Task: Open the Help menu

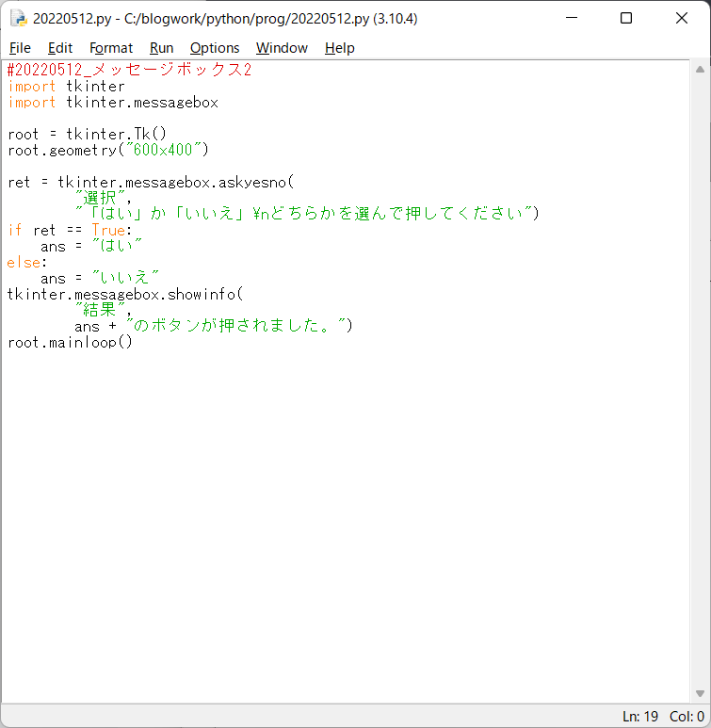Action: coord(339,48)
